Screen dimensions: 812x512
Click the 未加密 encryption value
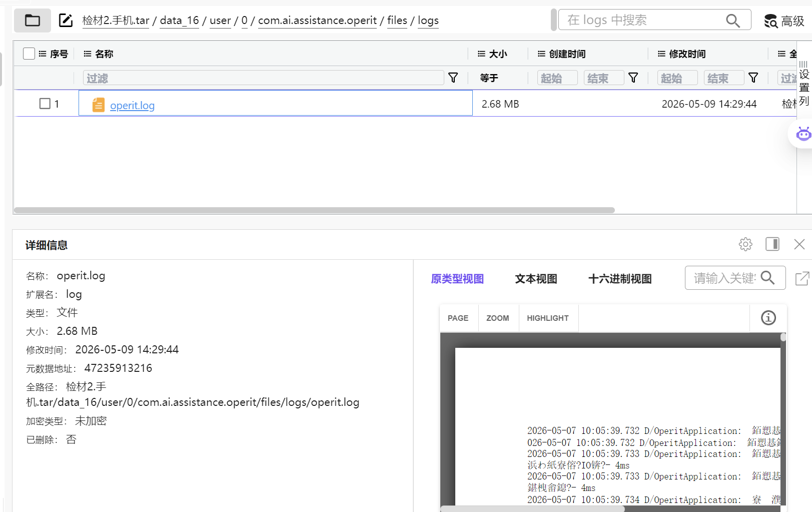(91, 421)
